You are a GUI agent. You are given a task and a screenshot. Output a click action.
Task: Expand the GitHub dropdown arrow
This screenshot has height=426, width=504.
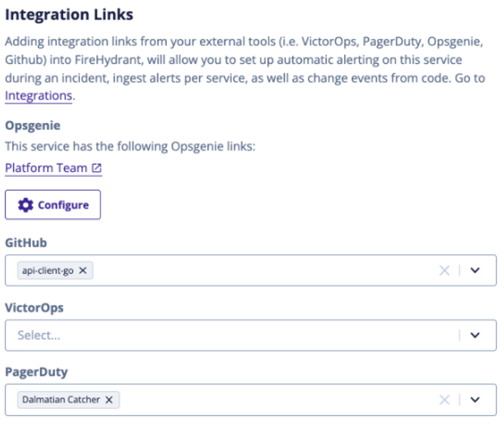tap(475, 270)
